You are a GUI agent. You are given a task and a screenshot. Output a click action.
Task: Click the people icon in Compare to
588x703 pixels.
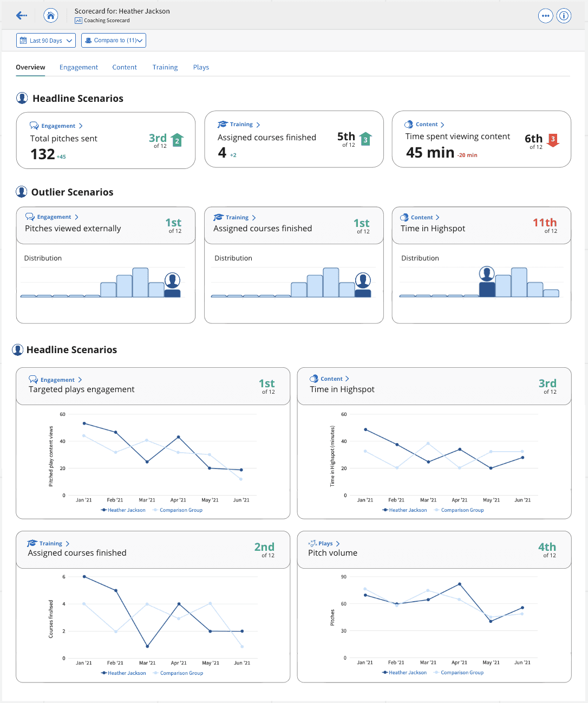pos(88,41)
